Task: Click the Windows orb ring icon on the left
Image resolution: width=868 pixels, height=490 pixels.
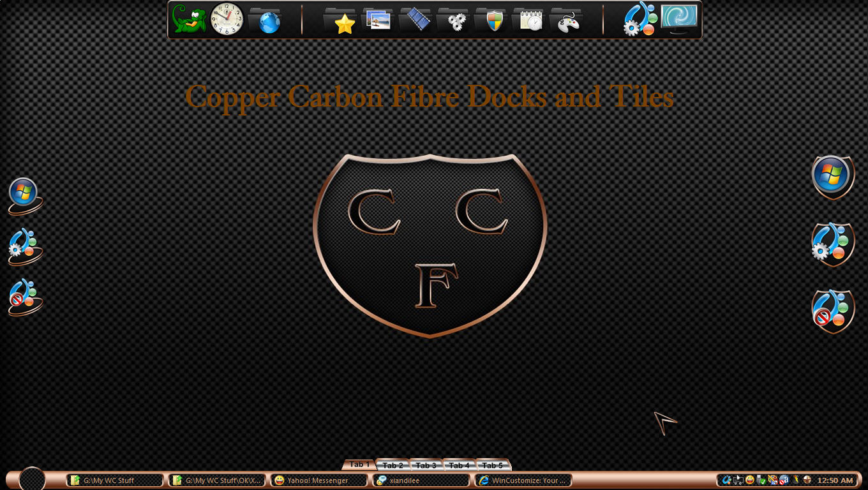Action: (25, 197)
